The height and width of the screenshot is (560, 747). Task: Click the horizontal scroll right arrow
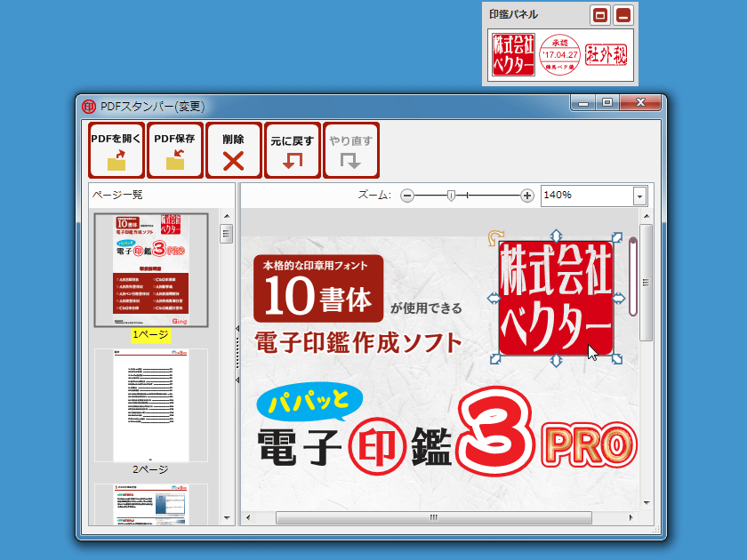(x=631, y=517)
